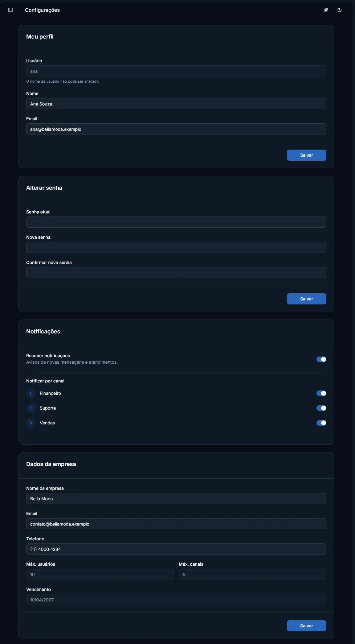
Task: Save the Meu perfil section
Action: tap(307, 155)
